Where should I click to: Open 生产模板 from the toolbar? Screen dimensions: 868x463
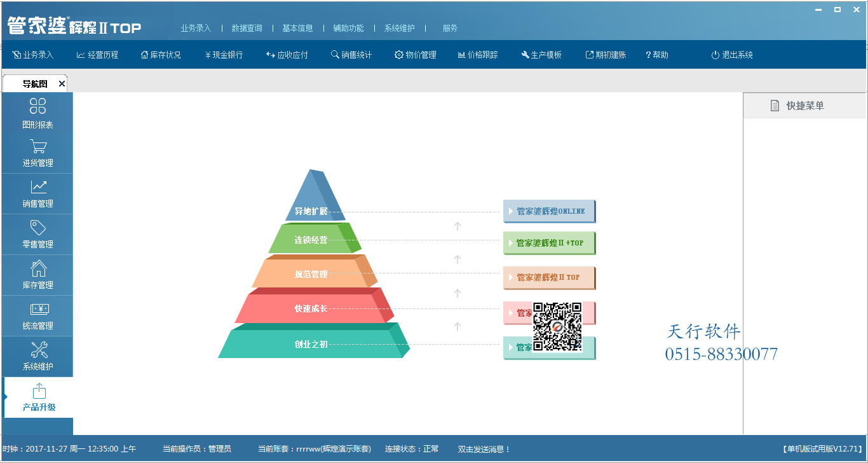click(541, 55)
